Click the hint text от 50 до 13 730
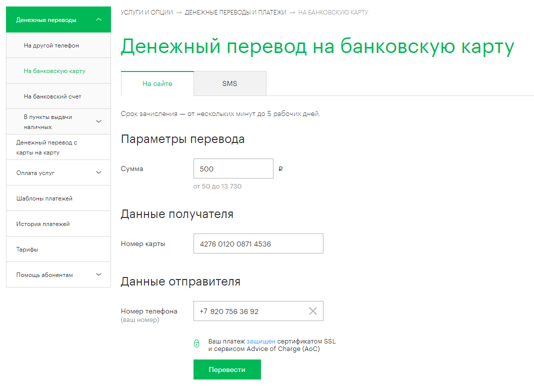 coord(217,186)
